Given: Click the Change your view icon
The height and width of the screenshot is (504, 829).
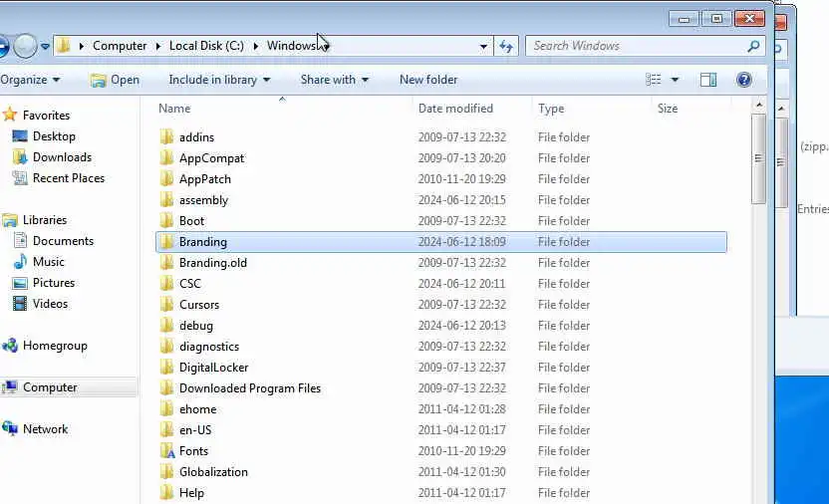Looking at the screenshot, I should 654,80.
